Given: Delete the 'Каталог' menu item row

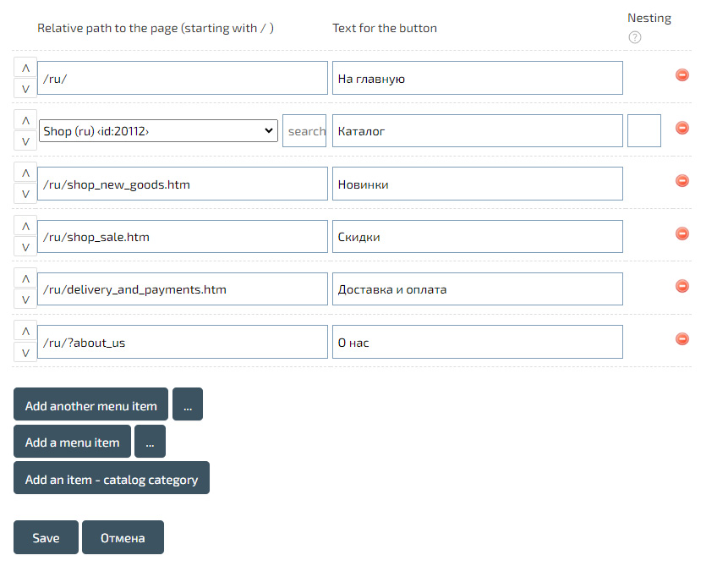Looking at the screenshot, I should pyautogui.click(x=682, y=128).
